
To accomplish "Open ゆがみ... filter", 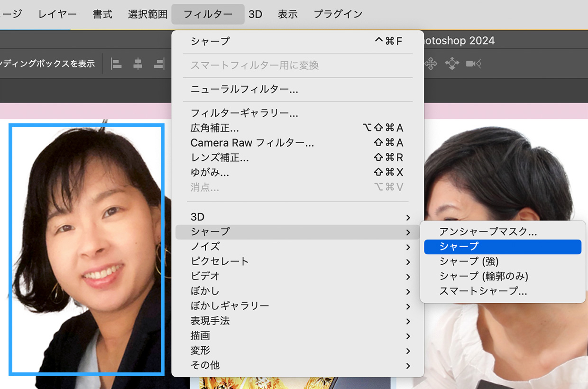I will tap(297, 172).
